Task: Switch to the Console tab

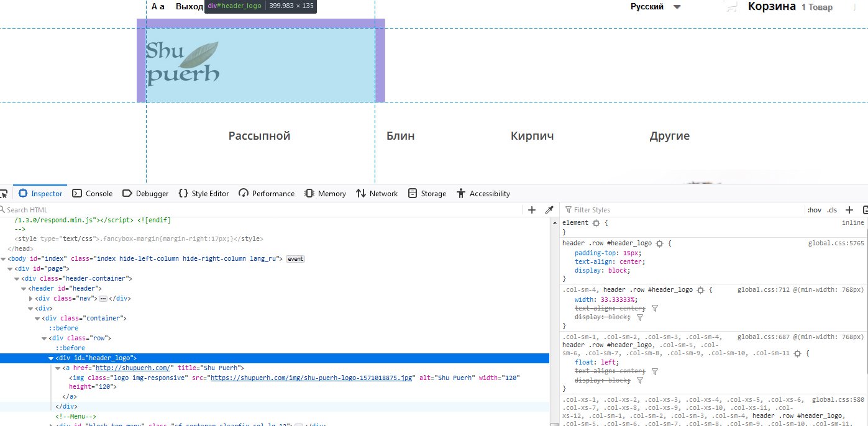Action: (92, 193)
